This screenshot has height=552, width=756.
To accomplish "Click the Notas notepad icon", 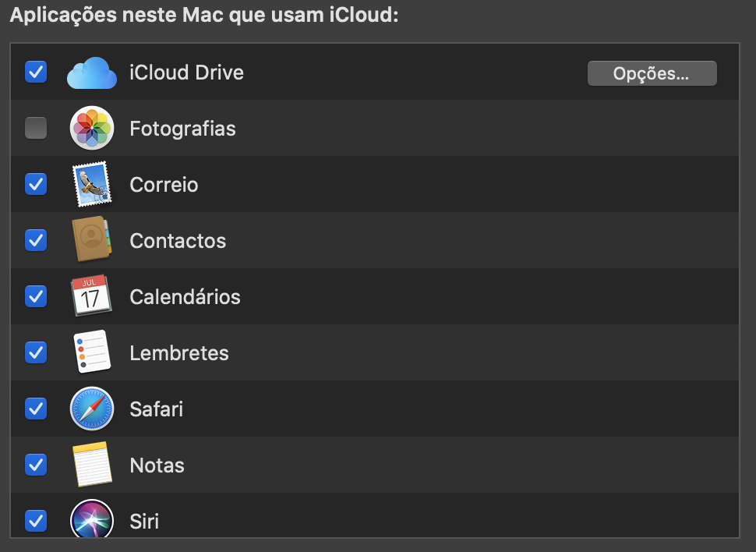I will pos(92,465).
